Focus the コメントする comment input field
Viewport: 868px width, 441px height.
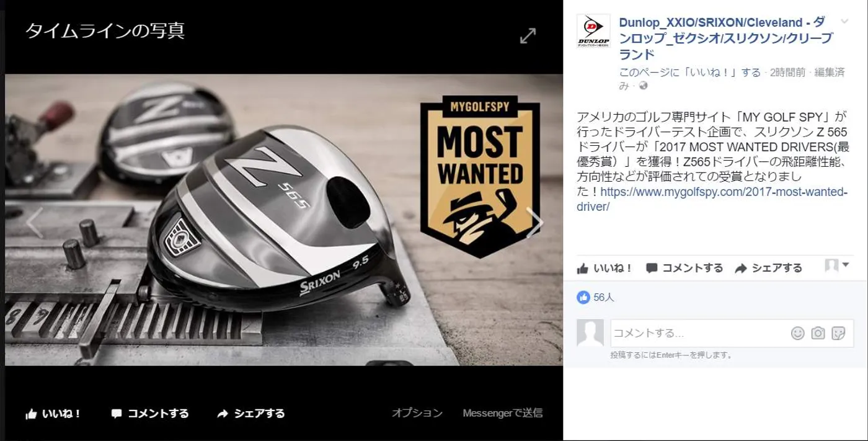(699, 333)
